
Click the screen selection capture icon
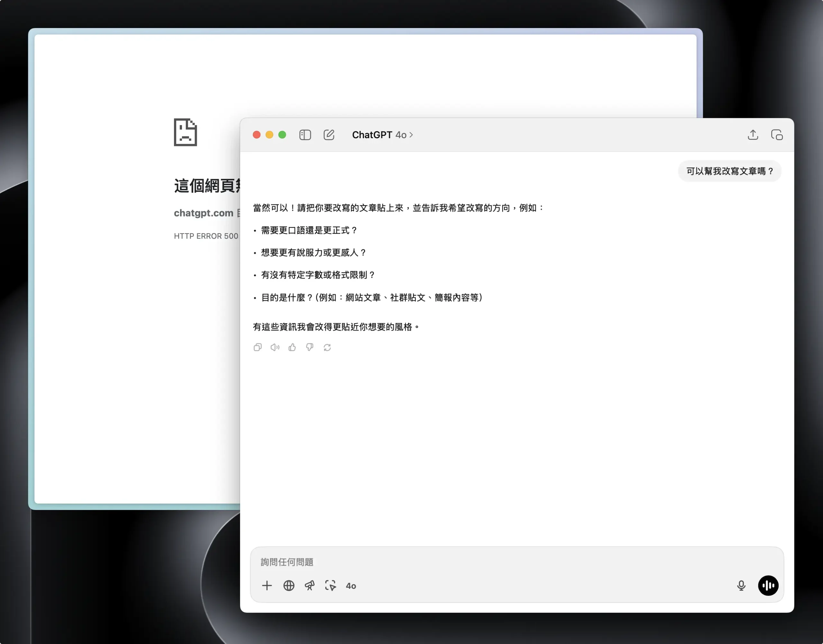click(330, 586)
